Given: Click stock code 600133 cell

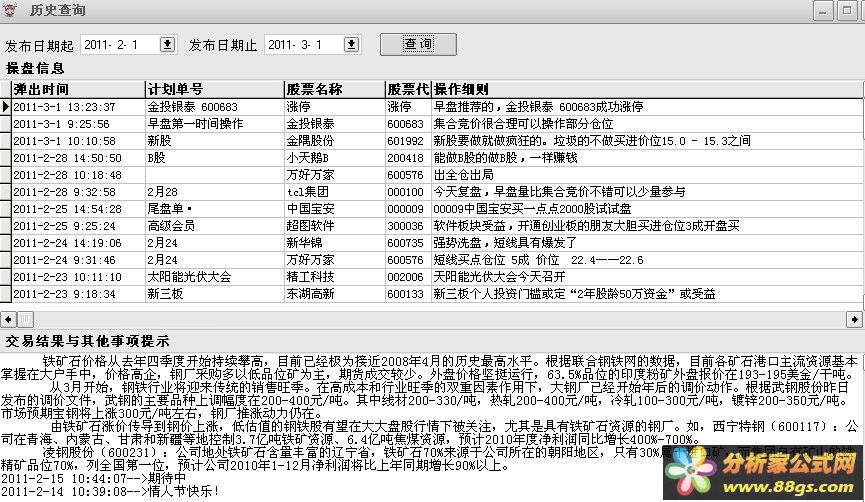Looking at the screenshot, I should pos(408,294).
